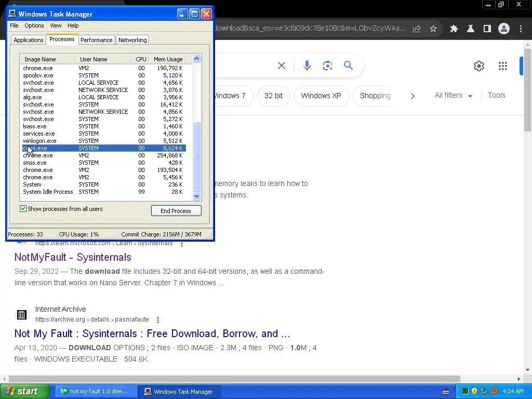
Task: Open Not My Fault Internet Archive link
Action: [152, 334]
